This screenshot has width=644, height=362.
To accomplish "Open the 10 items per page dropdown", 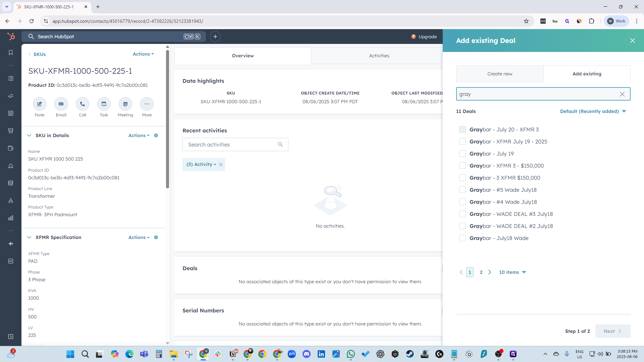I will pyautogui.click(x=512, y=272).
